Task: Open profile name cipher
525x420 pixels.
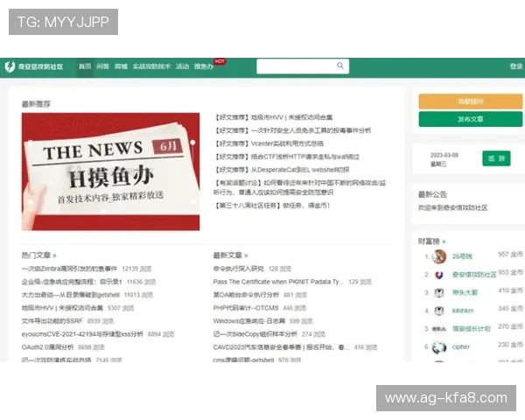Action: pyautogui.click(x=461, y=347)
